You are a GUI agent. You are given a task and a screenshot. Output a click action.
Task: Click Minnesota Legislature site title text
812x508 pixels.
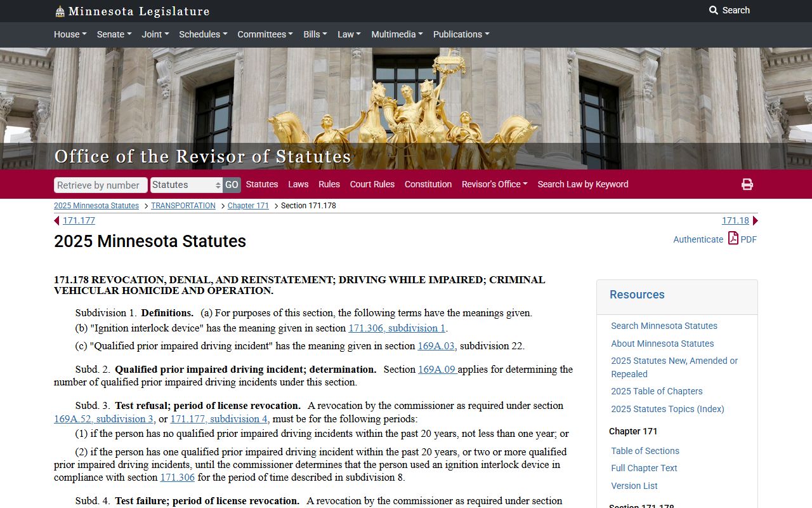(x=139, y=11)
